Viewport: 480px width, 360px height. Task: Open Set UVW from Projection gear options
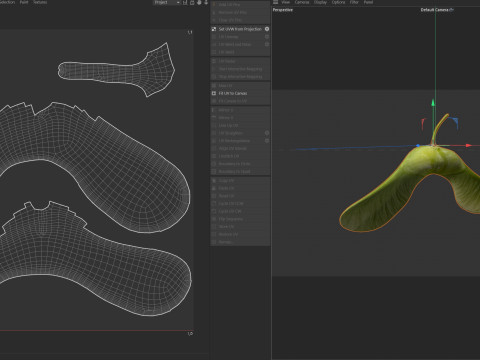267,29
